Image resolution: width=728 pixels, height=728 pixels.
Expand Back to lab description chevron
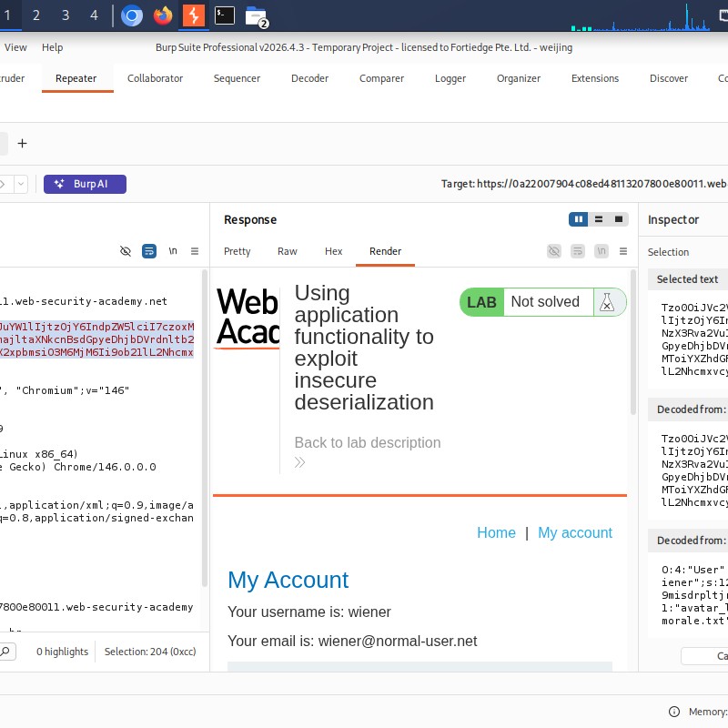tap(299, 462)
